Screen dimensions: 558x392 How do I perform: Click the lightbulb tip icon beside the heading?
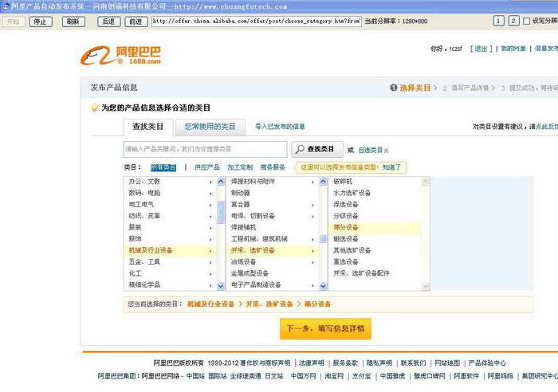coord(94,108)
